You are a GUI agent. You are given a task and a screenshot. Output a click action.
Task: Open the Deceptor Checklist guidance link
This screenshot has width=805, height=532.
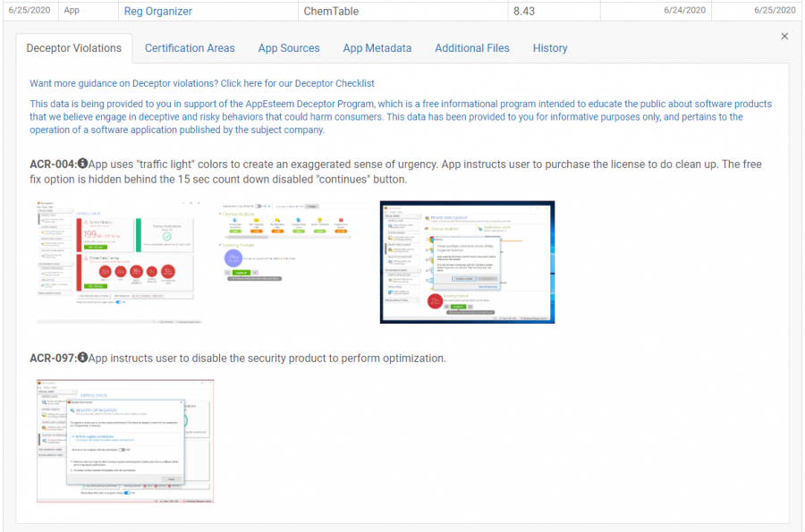tap(202, 83)
